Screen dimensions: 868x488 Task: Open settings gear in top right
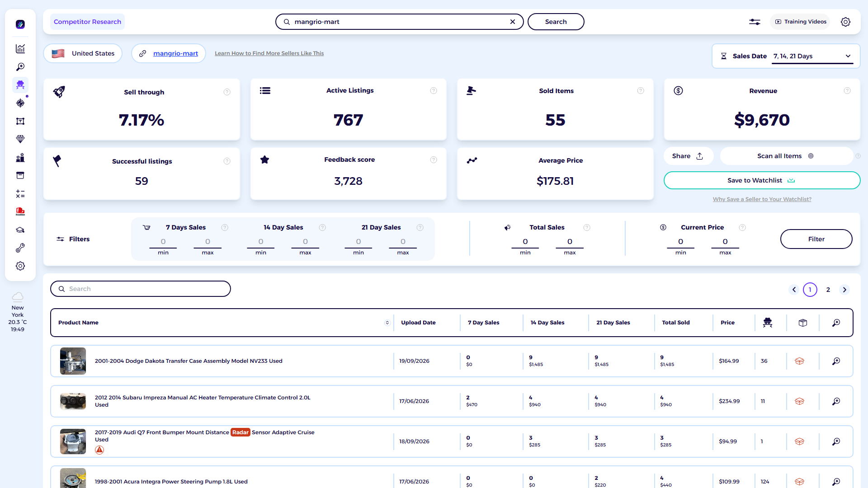(x=845, y=22)
